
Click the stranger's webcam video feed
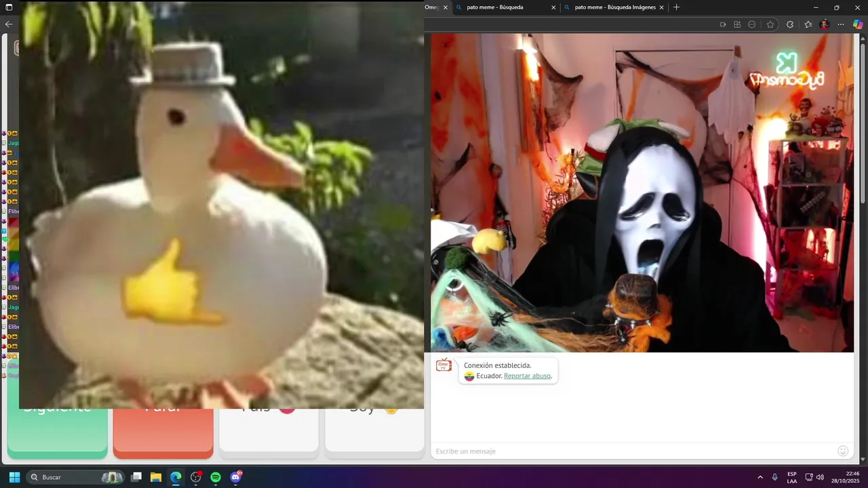point(642,193)
